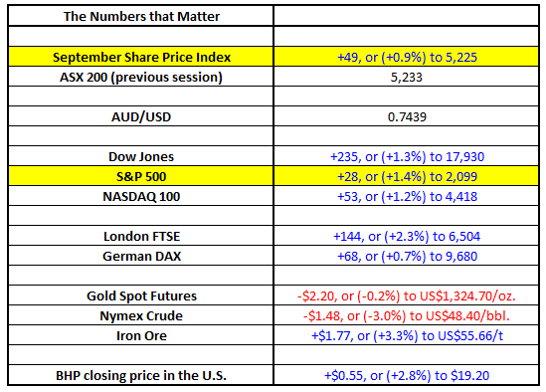
Task: Click the AUD/USD label cell
Action: click(141, 116)
